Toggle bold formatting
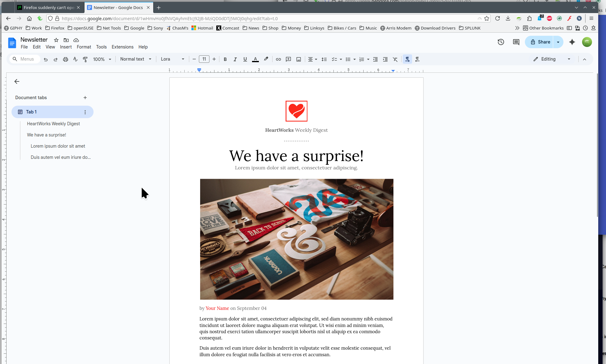The image size is (606, 364). tap(225, 59)
